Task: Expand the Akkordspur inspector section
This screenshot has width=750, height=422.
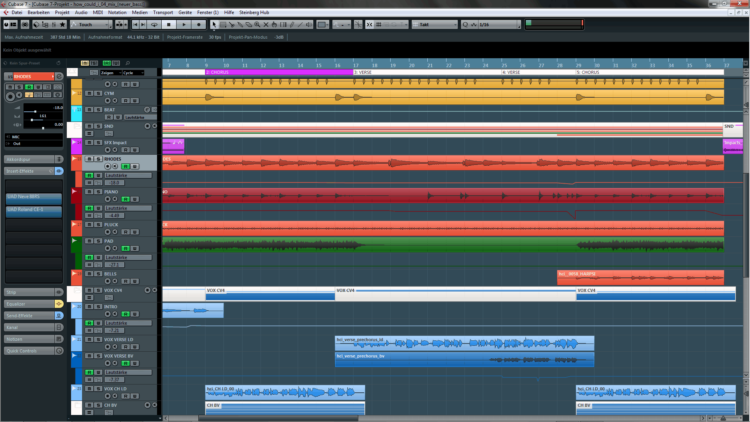Action: (33, 159)
